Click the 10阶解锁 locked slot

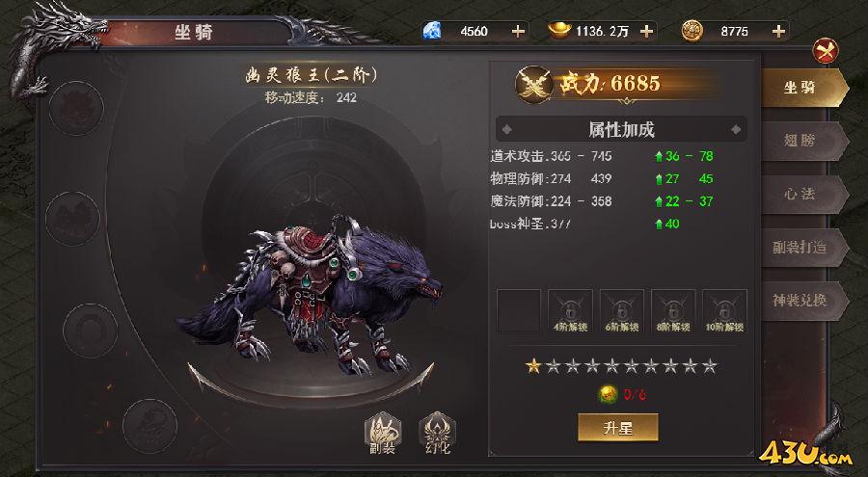pos(724,311)
